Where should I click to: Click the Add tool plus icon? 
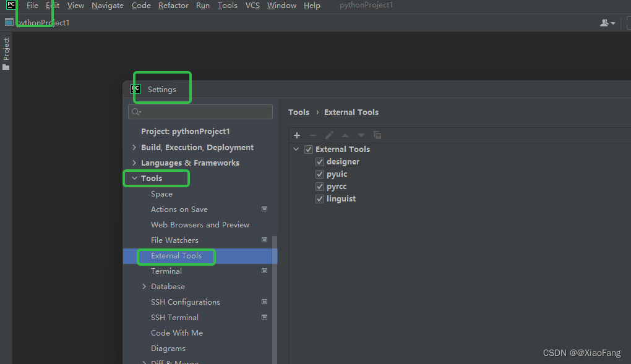click(297, 135)
